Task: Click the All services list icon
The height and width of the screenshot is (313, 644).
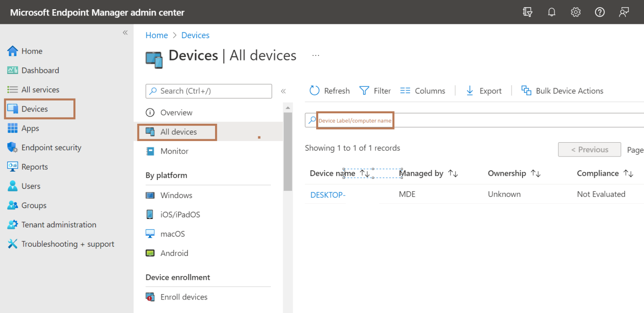Action: pos(13,90)
